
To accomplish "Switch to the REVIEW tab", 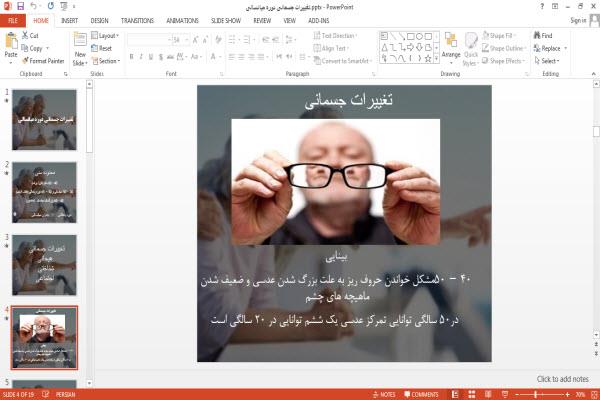I will 262,21.
